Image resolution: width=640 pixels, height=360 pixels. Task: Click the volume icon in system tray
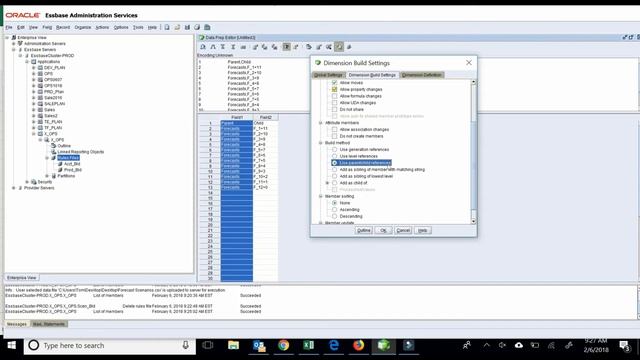click(x=502, y=345)
